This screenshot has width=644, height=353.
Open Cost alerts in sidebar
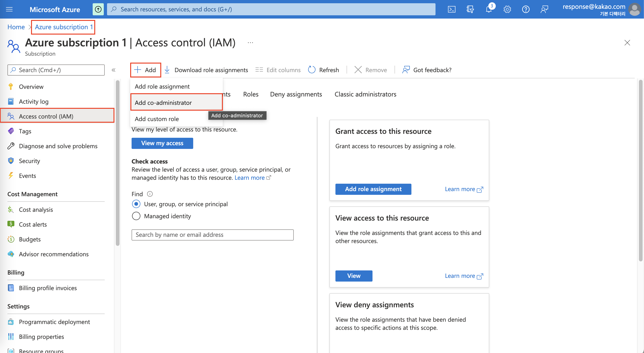coord(57,224)
